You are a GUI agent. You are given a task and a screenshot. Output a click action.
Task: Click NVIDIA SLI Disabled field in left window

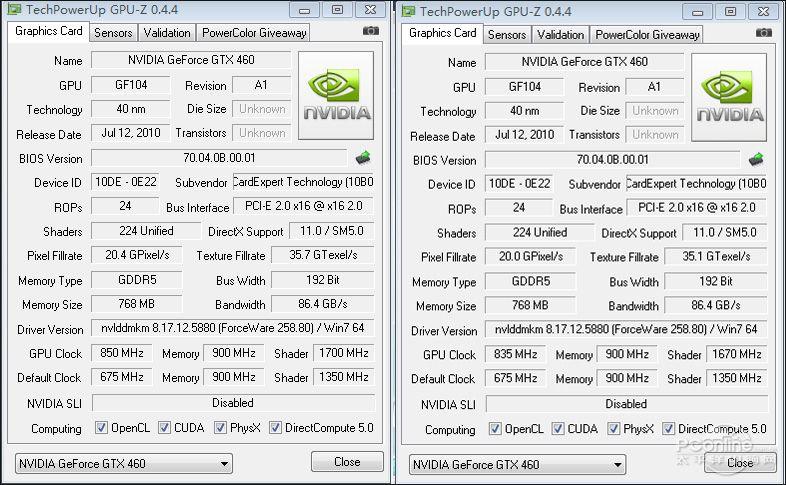[x=233, y=403]
